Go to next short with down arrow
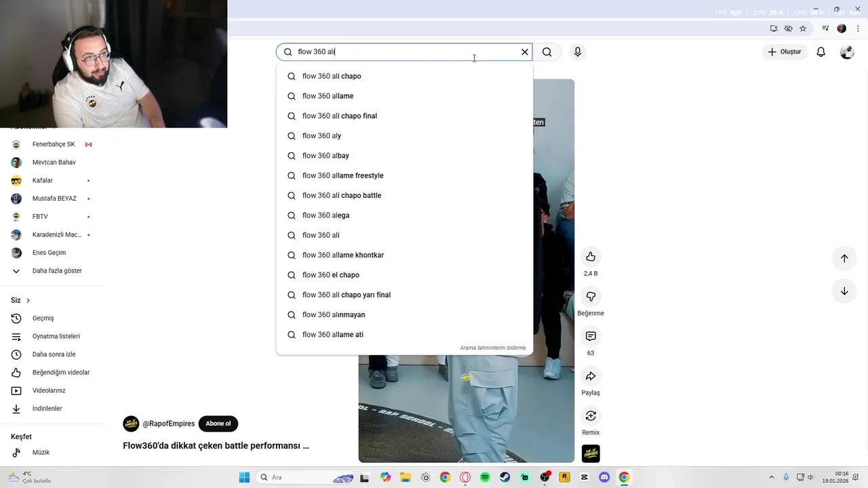This screenshot has height=488, width=868. (x=844, y=291)
